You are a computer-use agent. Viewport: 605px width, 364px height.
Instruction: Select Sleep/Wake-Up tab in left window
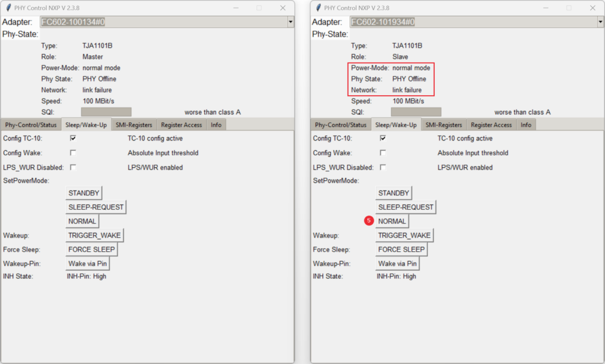click(x=86, y=125)
